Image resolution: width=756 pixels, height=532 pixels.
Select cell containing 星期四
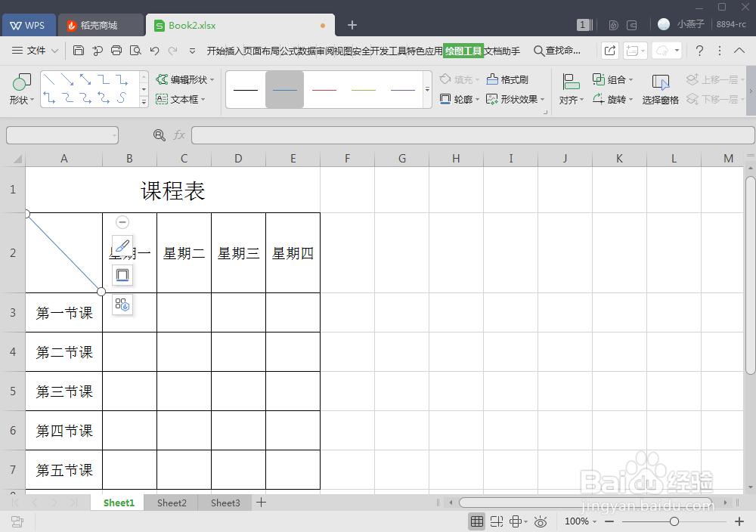coord(293,253)
